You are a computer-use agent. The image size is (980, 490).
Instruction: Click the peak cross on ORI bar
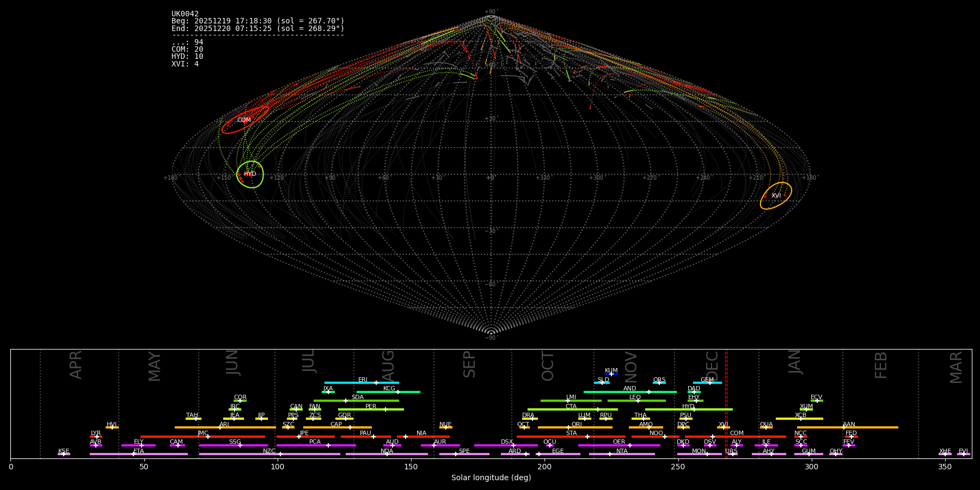(568, 427)
